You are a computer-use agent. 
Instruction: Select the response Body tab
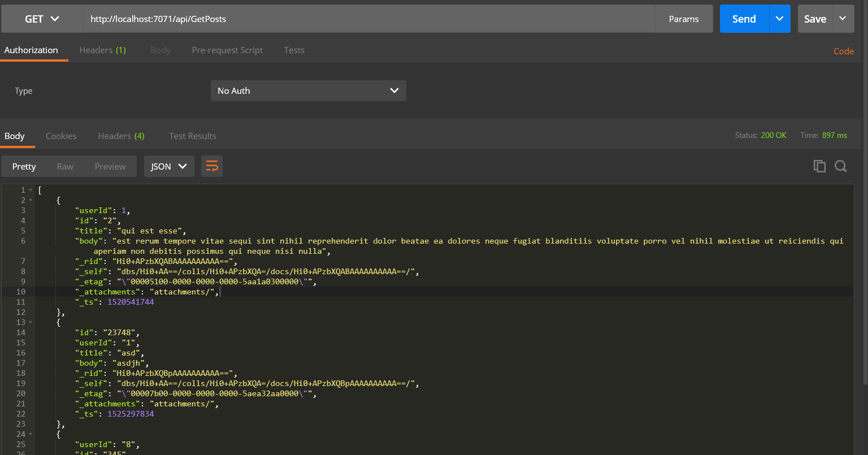click(15, 136)
